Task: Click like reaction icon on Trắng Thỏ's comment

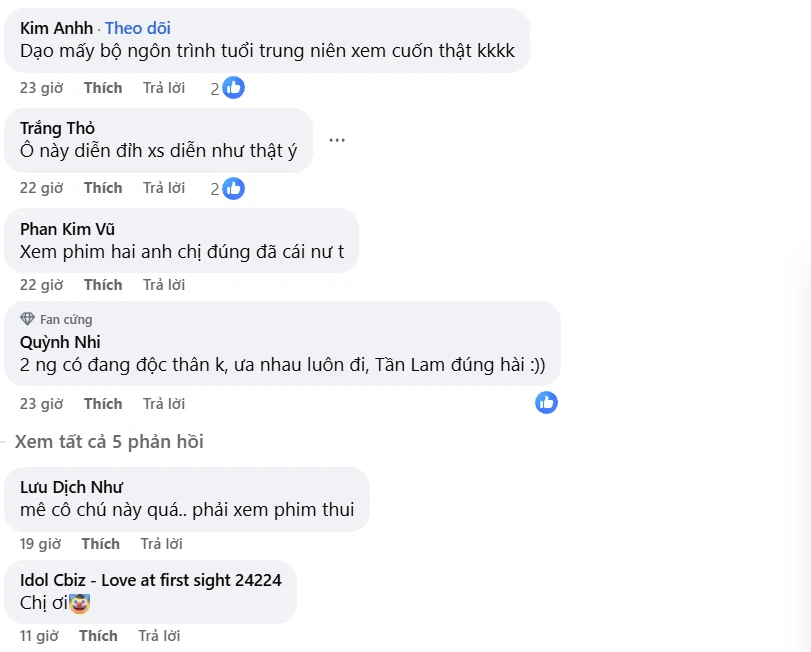Action: tap(233, 188)
